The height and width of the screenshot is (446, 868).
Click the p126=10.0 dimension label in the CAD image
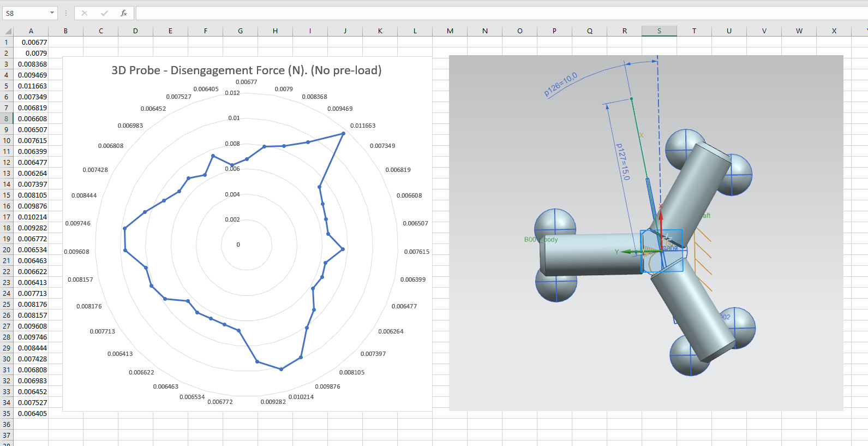(x=561, y=85)
